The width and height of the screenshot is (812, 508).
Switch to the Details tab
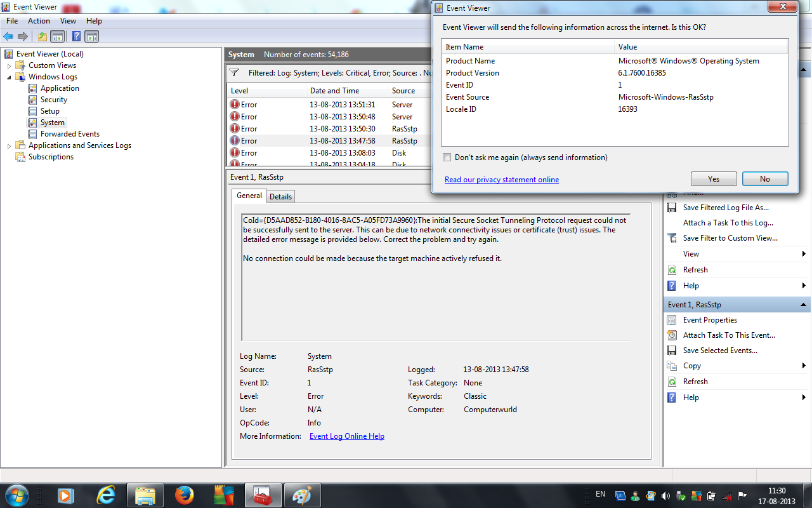click(x=280, y=197)
